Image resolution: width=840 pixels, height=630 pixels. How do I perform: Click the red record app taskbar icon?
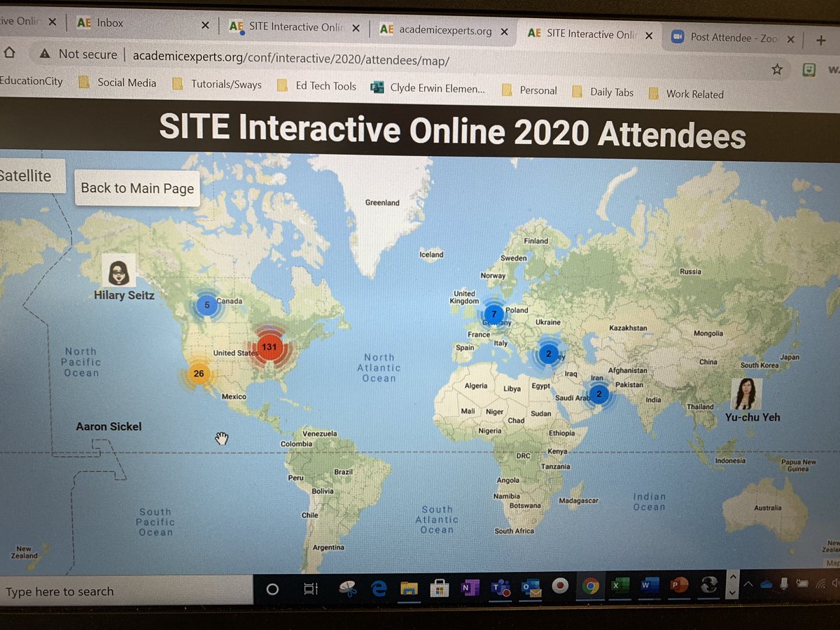(x=560, y=586)
